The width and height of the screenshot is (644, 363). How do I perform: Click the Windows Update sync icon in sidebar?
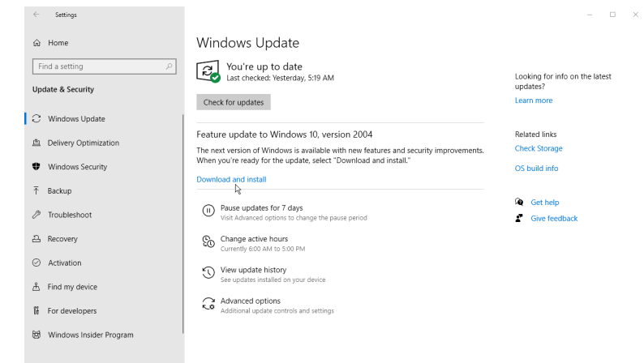[36, 118]
